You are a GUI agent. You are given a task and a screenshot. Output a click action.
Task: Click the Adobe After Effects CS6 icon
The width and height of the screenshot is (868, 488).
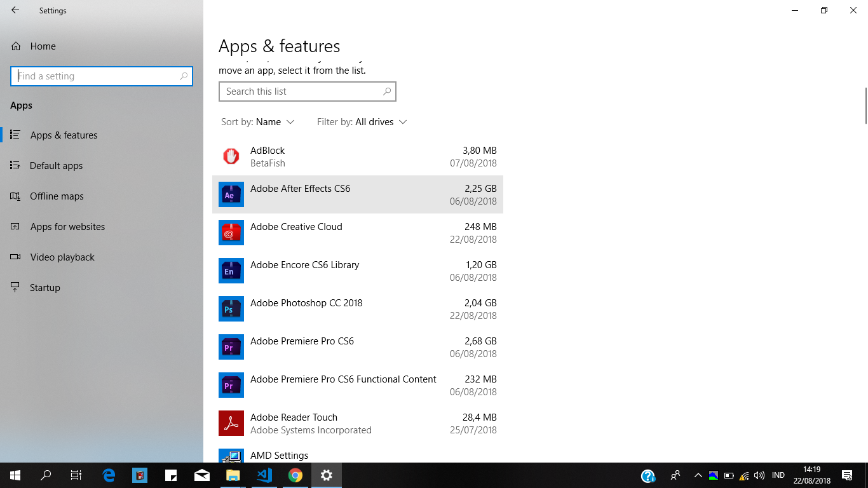tap(231, 194)
